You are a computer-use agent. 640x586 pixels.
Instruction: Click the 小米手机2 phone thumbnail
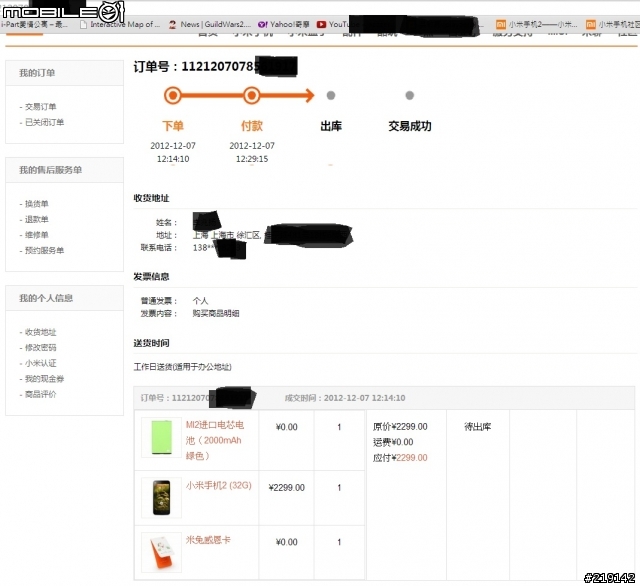point(161,497)
